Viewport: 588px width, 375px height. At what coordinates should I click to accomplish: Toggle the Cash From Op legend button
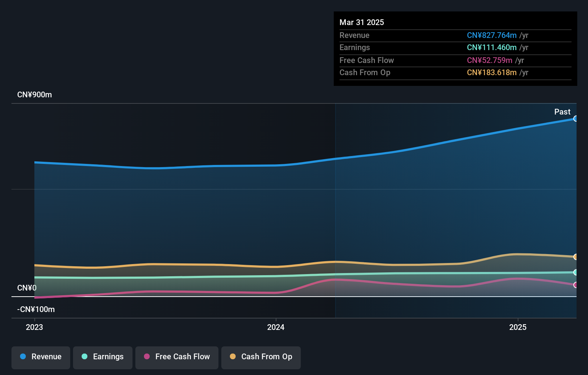tap(261, 357)
